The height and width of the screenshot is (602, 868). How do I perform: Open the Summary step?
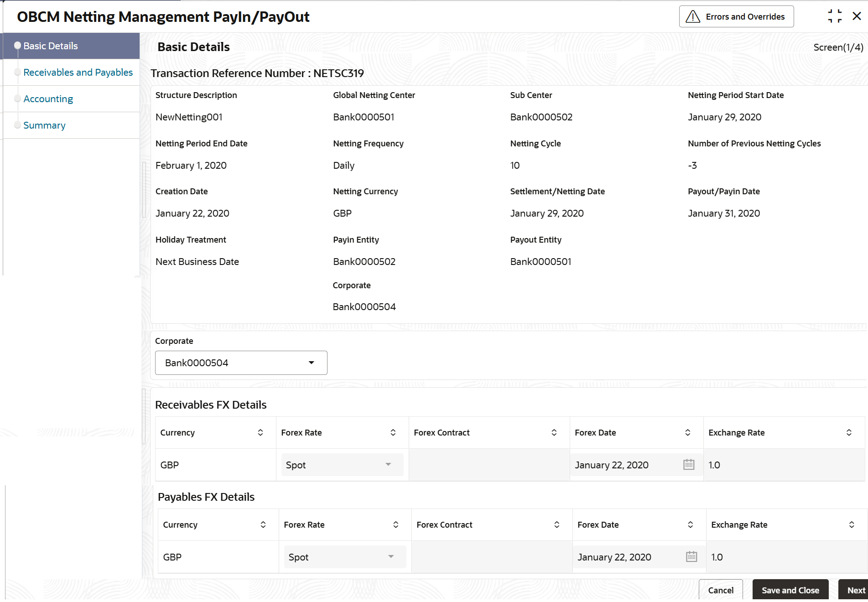[x=44, y=125]
